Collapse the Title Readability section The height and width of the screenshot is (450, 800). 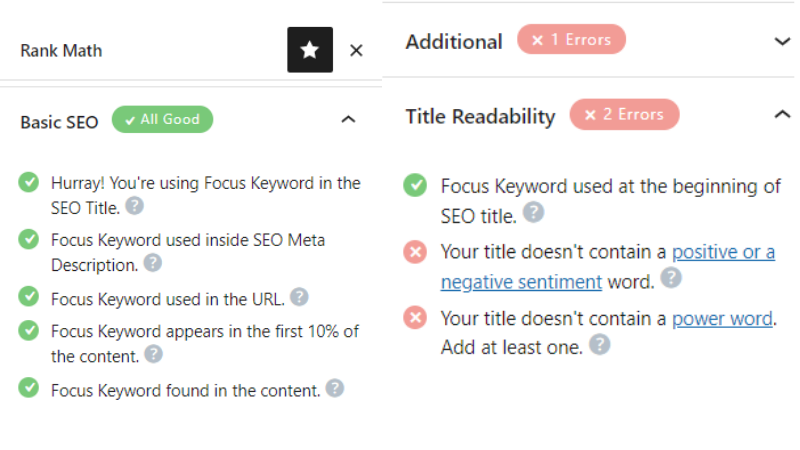(x=782, y=115)
